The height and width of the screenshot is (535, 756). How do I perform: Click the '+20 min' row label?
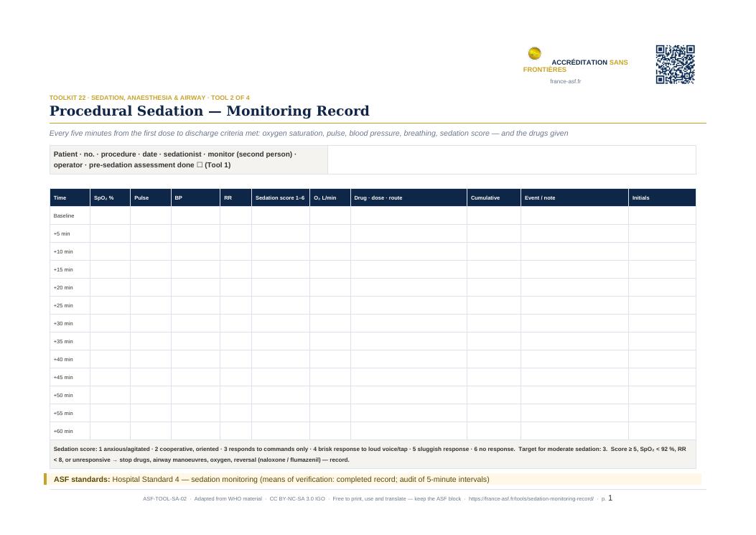63,287
